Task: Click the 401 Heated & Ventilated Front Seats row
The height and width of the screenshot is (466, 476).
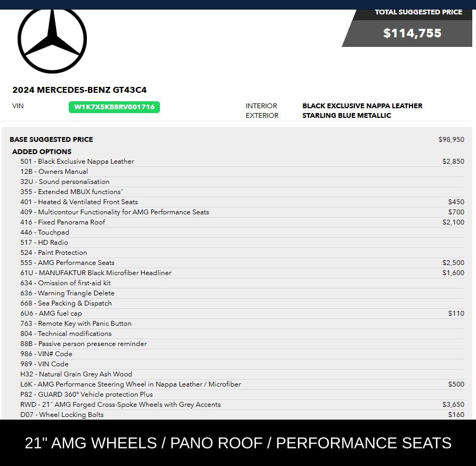Action: tap(242, 202)
